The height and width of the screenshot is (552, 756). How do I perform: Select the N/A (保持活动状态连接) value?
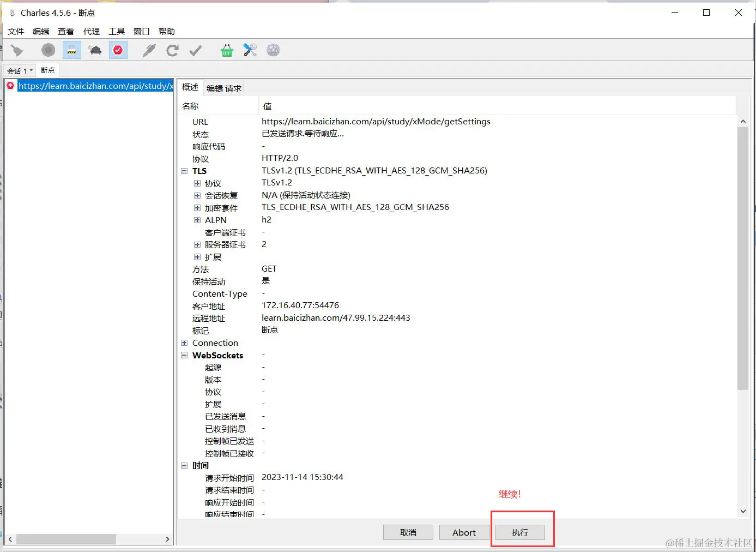coord(306,195)
